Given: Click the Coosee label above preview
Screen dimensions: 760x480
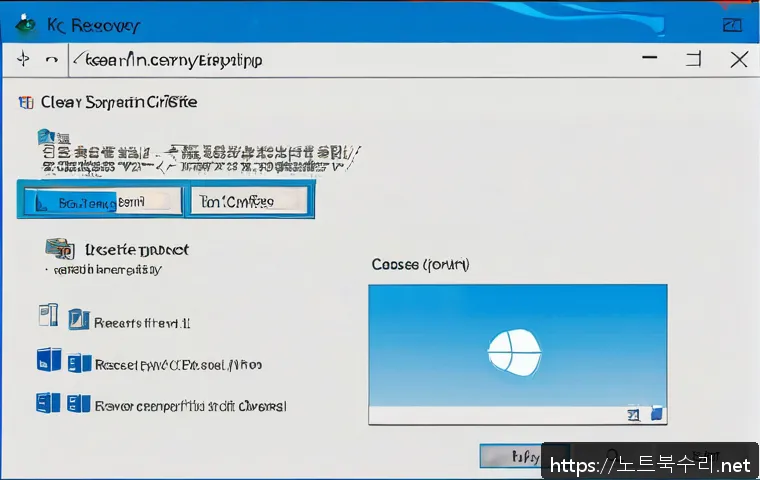Looking at the screenshot, I should click(420, 265).
